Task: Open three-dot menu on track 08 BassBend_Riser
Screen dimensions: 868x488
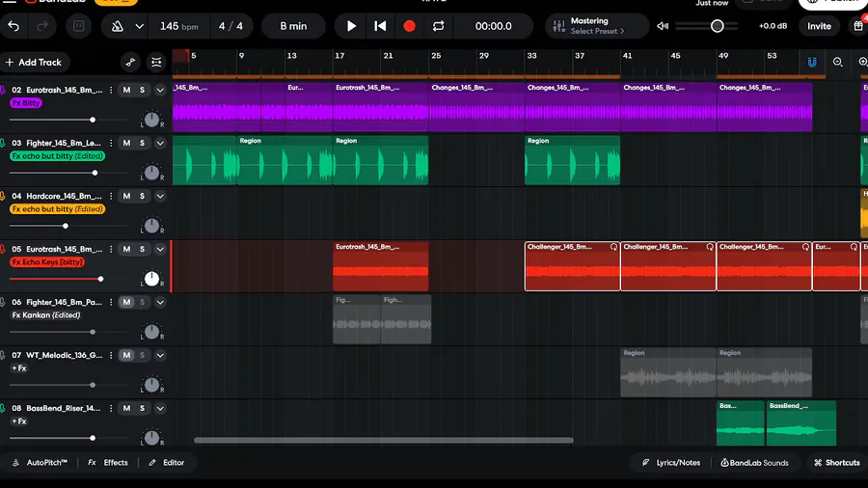Action: pyautogui.click(x=111, y=408)
